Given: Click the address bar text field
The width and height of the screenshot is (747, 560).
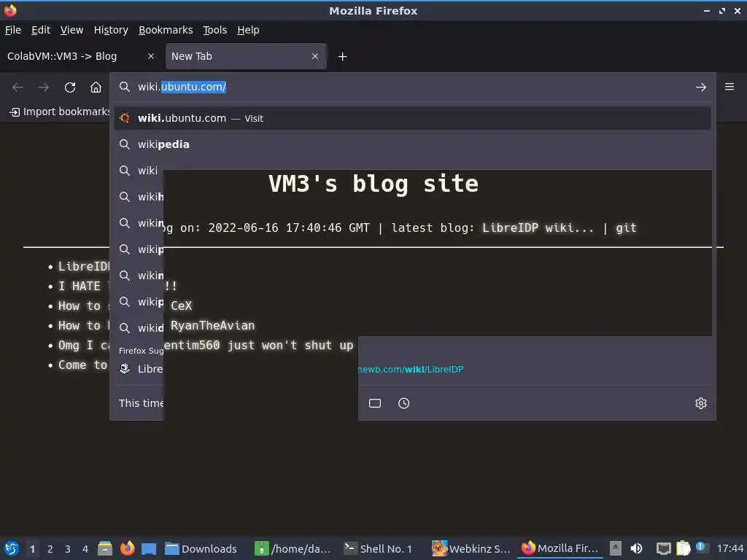Looking at the screenshot, I should 413,87.
